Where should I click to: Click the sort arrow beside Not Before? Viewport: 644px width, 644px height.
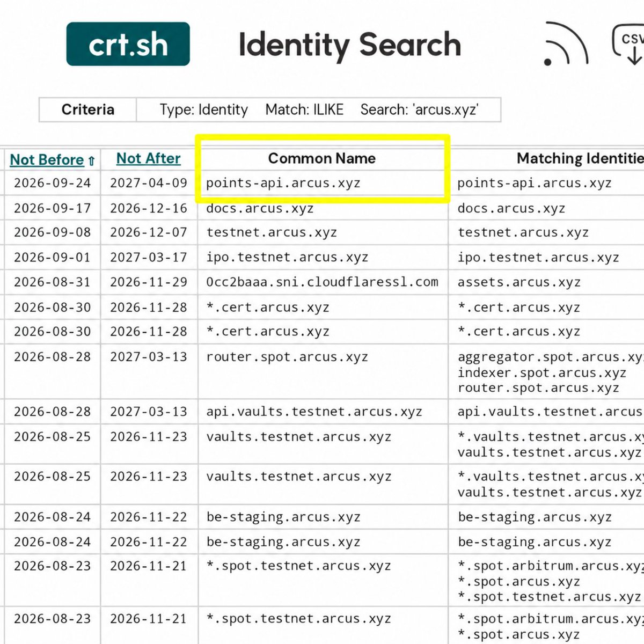point(91,160)
